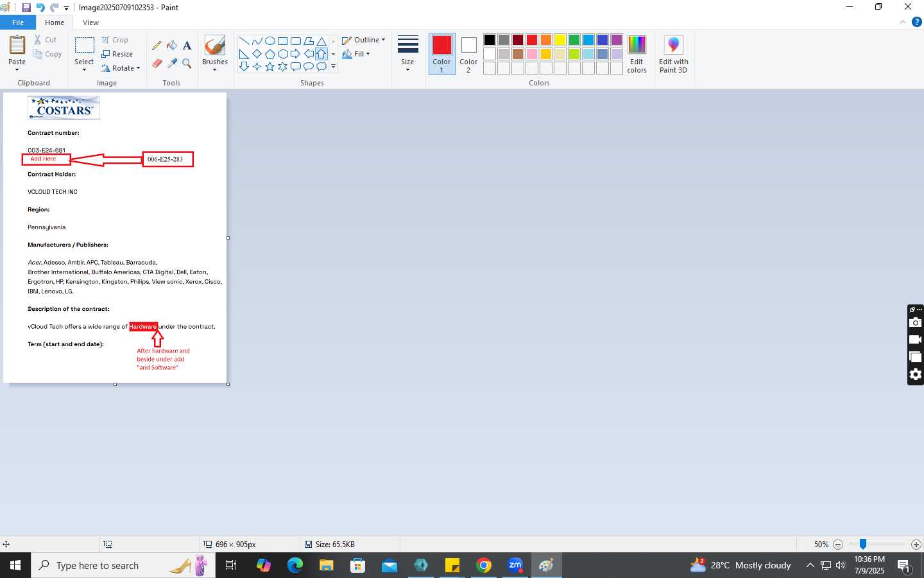Pick the lime color swatch
The image size is (924, 578).
574,54
